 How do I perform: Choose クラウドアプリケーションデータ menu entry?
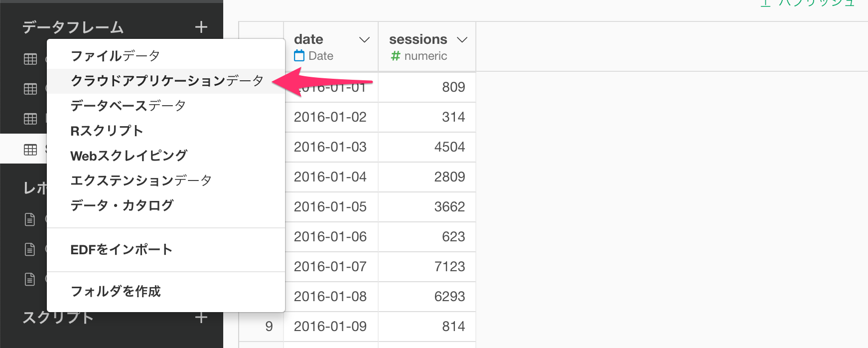click(x=166, y=81)
